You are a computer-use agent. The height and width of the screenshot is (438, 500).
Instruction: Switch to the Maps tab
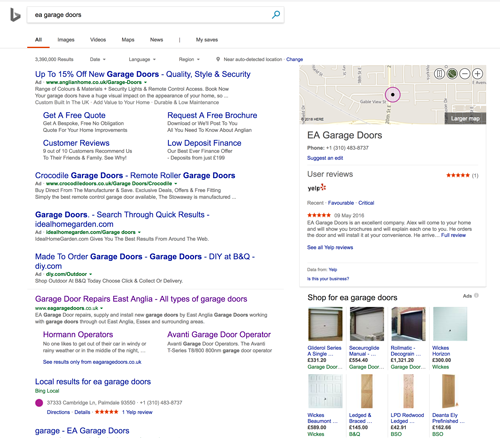point(128,40)
